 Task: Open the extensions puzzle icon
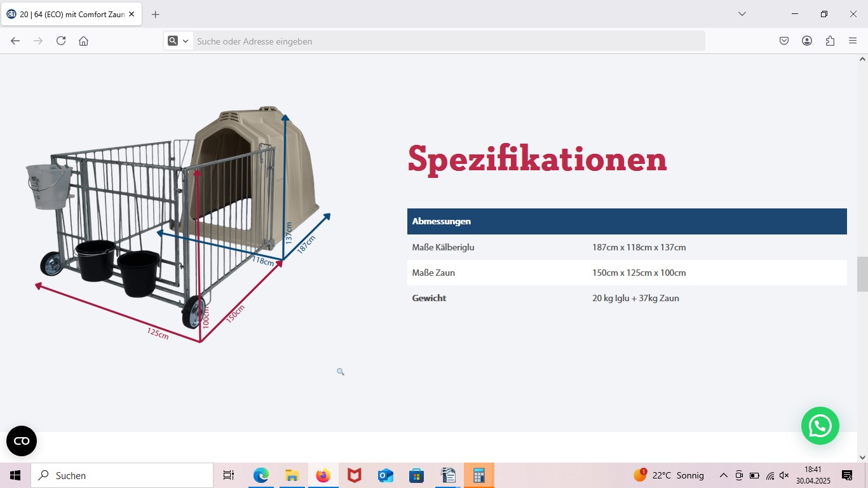pyautogui.click(x=830, y=41)
